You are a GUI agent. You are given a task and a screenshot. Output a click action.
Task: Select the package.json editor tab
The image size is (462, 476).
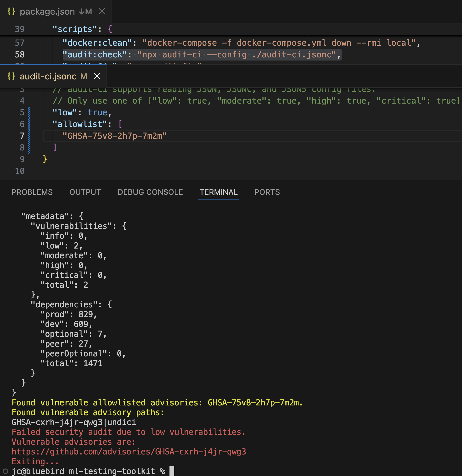point(56,11)
